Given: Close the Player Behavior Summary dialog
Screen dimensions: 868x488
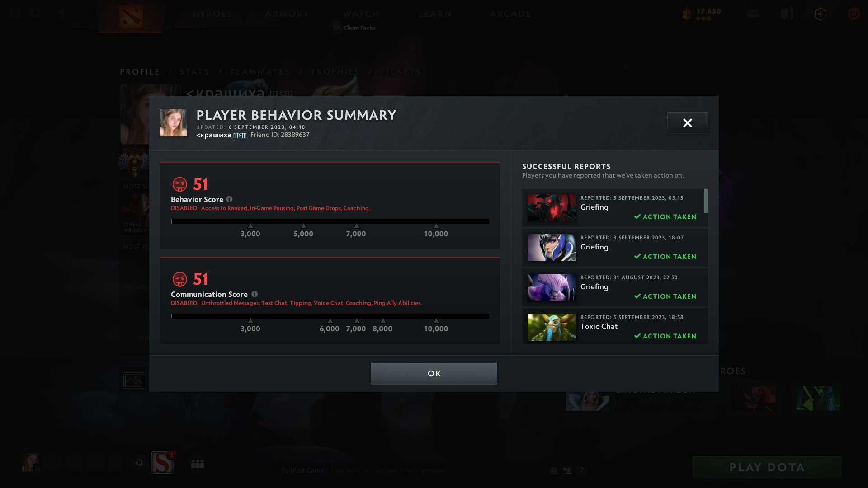Looking at the screenshot, I should pyautogui.click(x=687, y=123).
